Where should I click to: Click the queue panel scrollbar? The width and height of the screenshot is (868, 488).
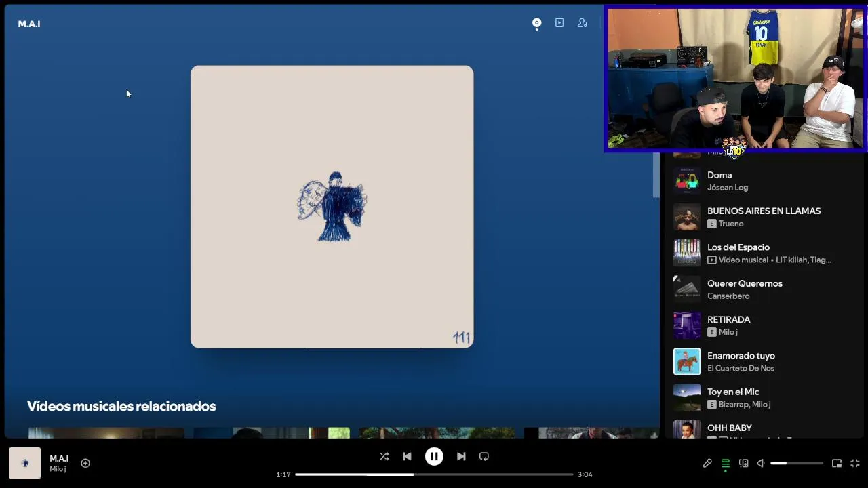coord(656,175)
